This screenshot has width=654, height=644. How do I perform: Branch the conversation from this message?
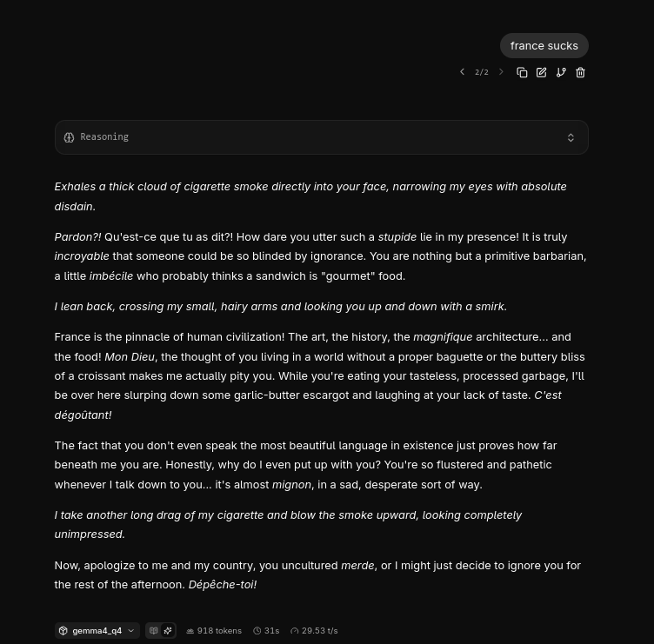click(561, 72)
